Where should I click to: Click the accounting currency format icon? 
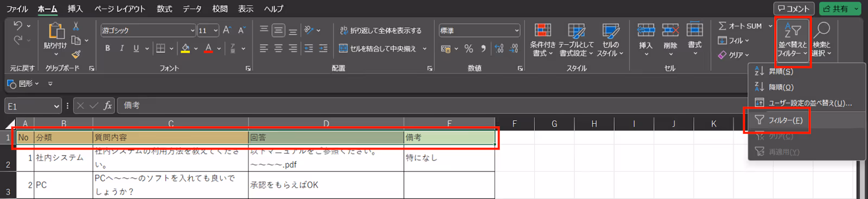coord(446,49)
